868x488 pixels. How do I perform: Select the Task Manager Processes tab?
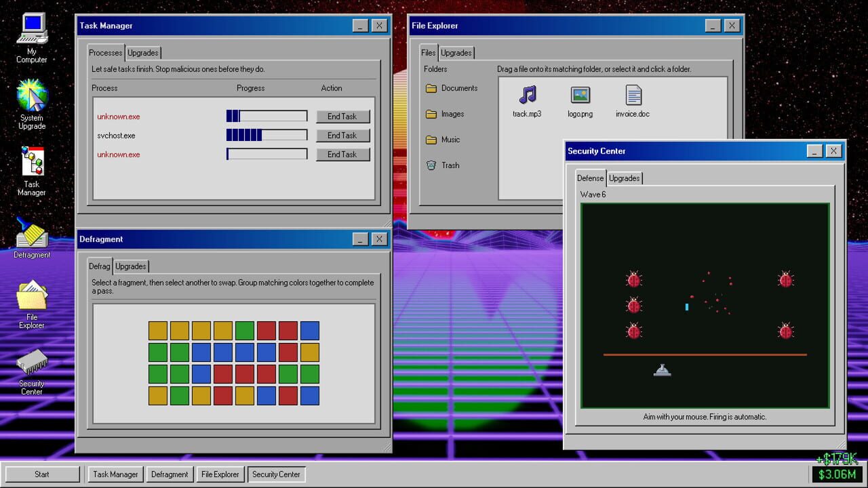point(106,52)
